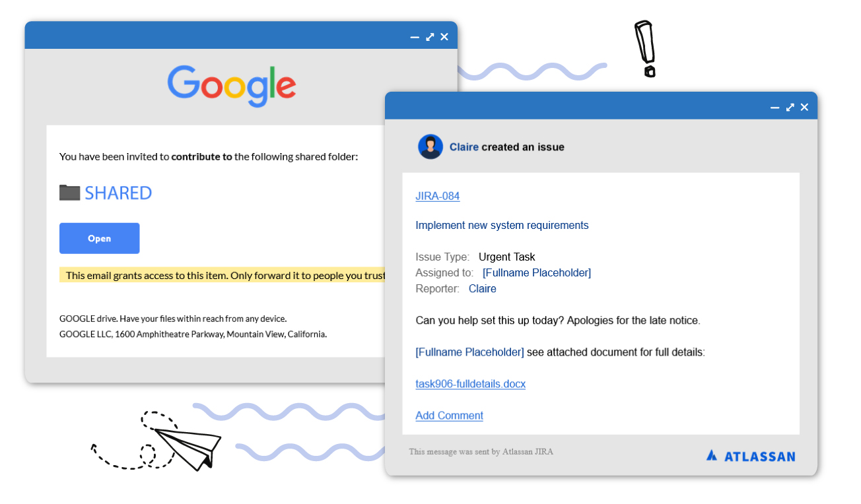Click the Add Comment link
This screenshot has width=861, height=504.
(x=449, y=415)
